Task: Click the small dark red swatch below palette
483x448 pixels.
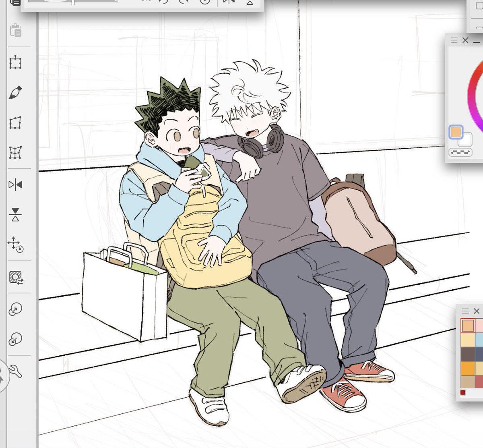Action: (x=463, y=392)
